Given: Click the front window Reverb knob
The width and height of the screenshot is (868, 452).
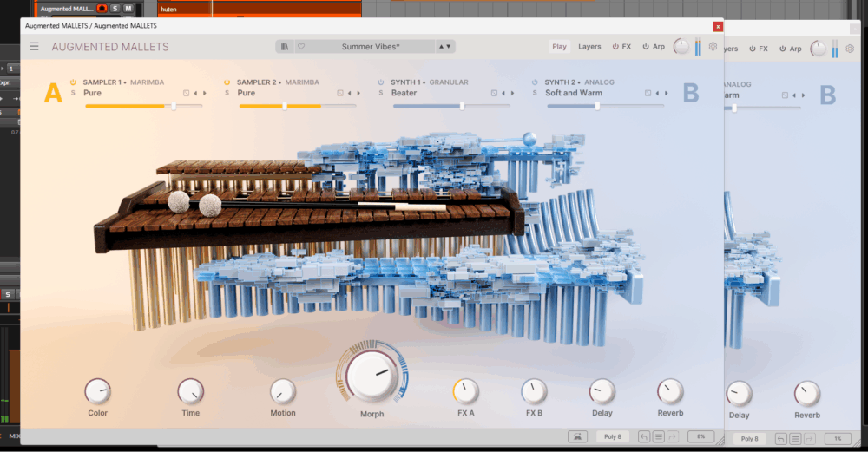Looking at the screenshot, I should 670,391.
